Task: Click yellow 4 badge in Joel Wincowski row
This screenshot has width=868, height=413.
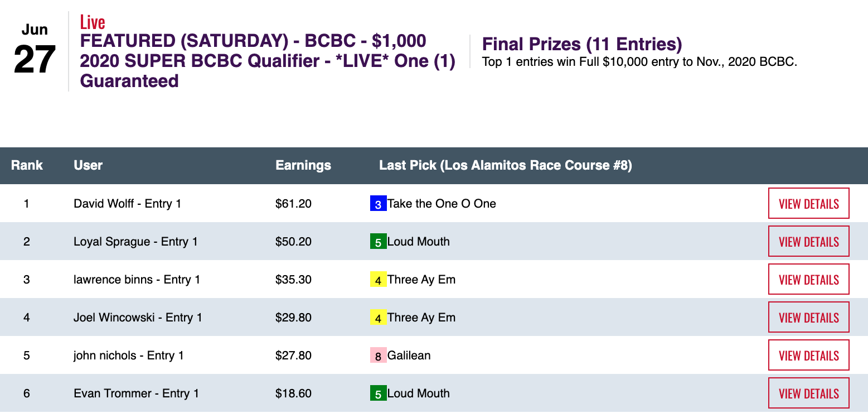Action: (378, 318)
